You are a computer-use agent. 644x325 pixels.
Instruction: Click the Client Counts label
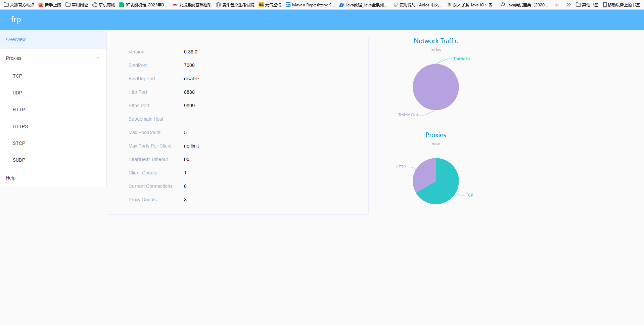(x=143, y=173)
